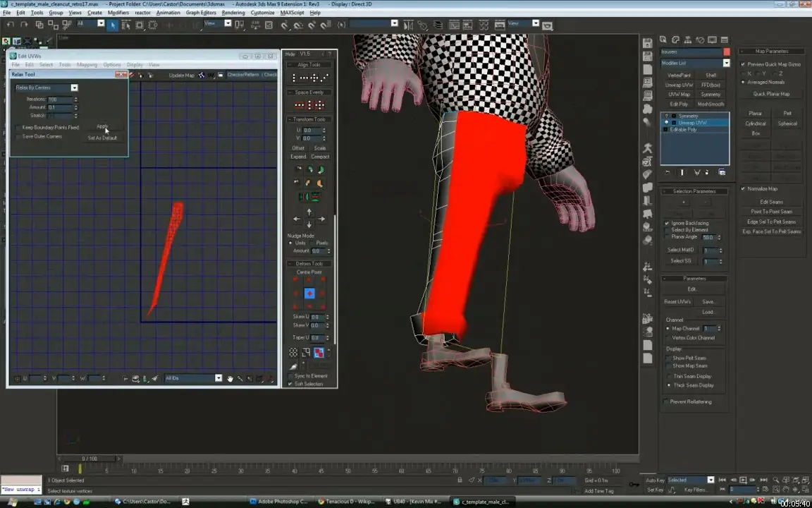Image resolution: width=812 pixels, height=508 pixels.
Task: Click the Pin Stack icon below modifier stack
Action: [667, 172]
